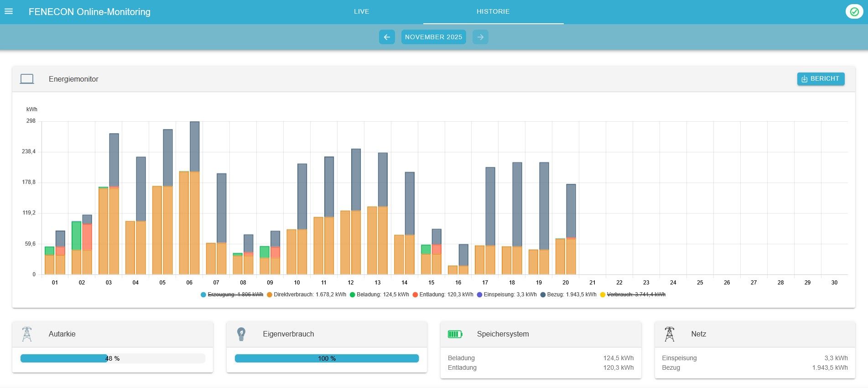868x388 pixels.
Task: Click the Autarkie power pylon icon
Action: tap(27, 334)
